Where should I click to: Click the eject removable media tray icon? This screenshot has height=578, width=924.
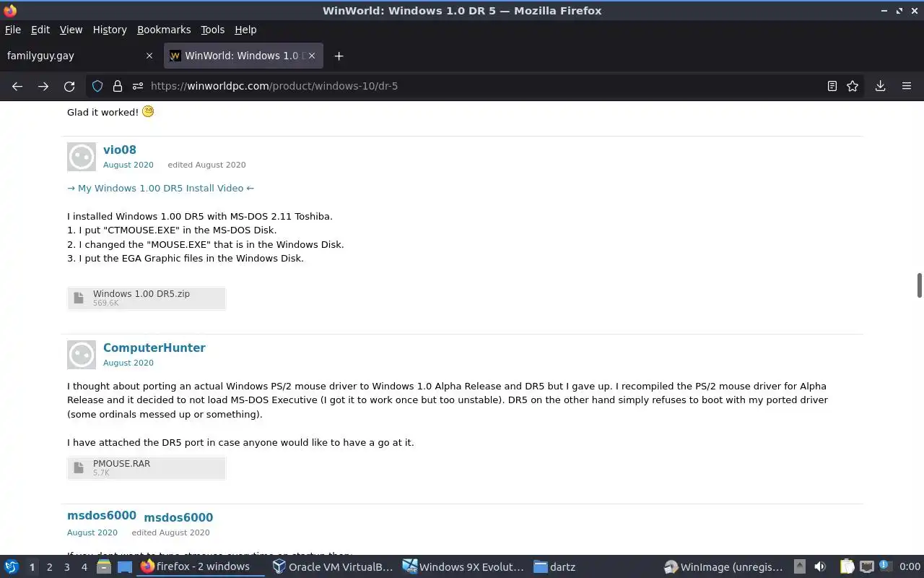(x=800, y=567)
